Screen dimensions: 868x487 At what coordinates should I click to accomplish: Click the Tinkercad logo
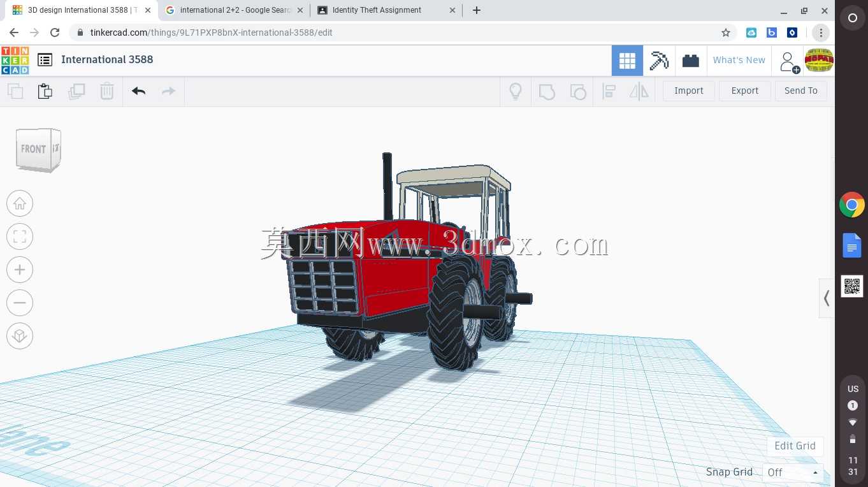(15, 60)
